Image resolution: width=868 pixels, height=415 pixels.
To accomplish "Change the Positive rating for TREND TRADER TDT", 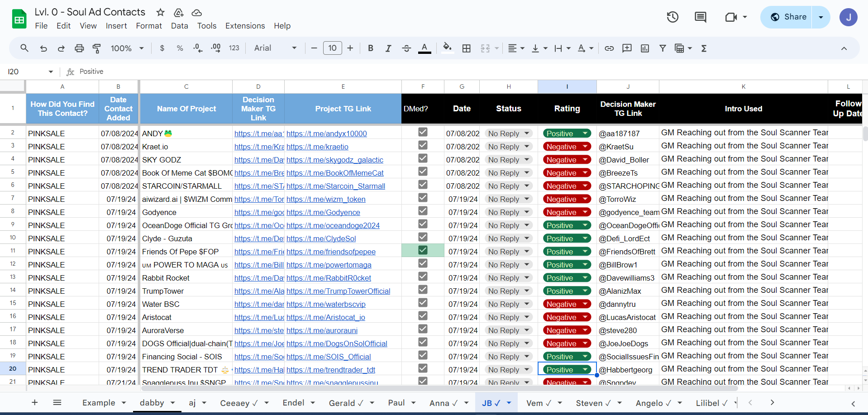I will click(x=567, y=370).
